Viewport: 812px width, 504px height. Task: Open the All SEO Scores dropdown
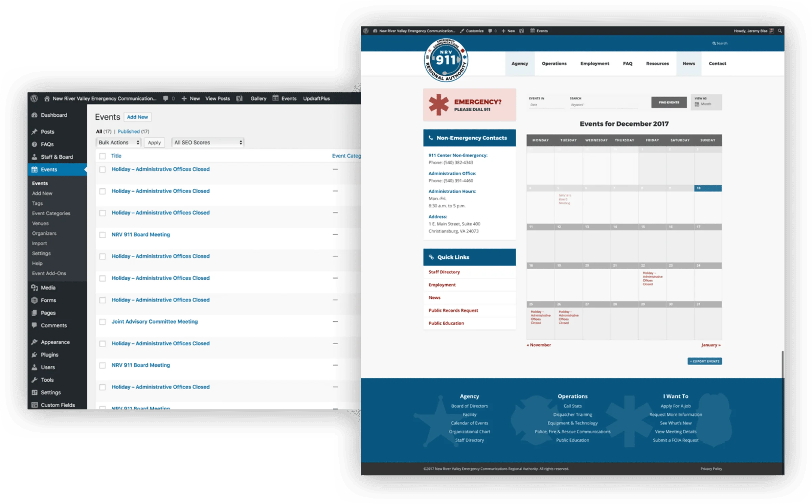[x=208, y=142]
